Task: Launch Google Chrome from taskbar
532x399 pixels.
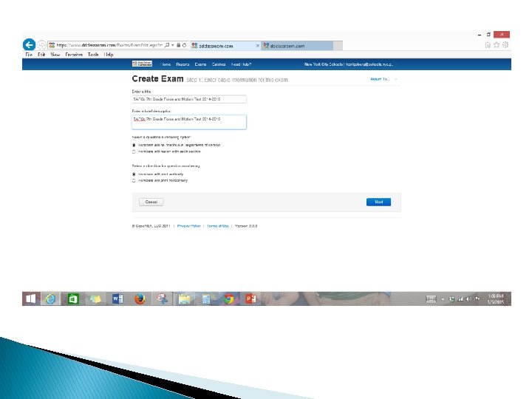Action: (228, 299)
